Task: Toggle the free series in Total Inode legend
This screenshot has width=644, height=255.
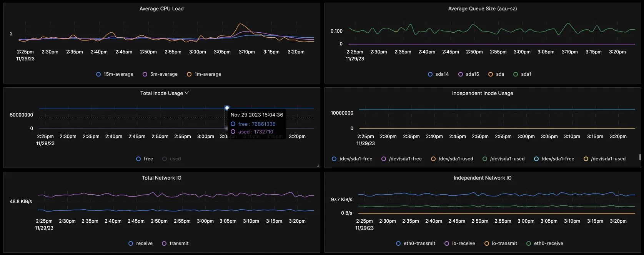Action: pos(145,159)
